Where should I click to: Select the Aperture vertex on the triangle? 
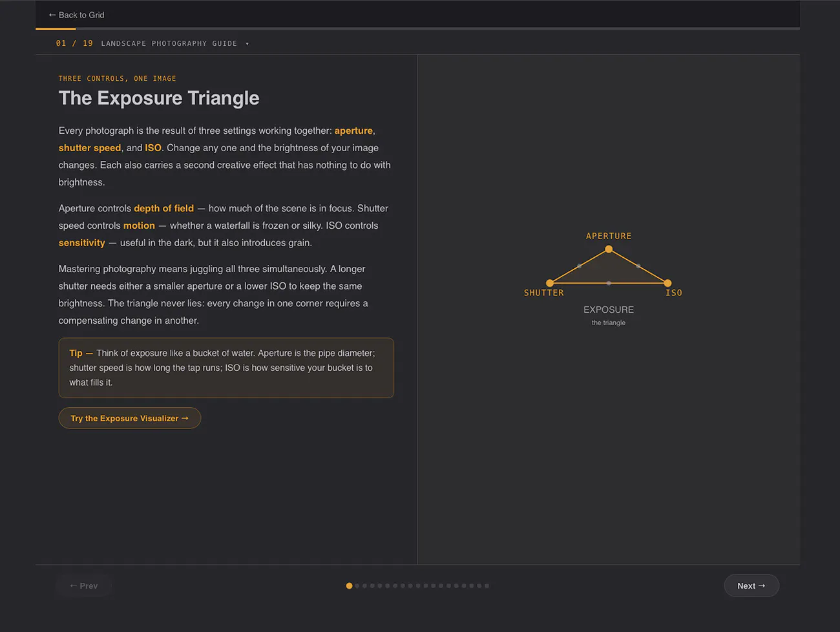click(x=609, y=249)
